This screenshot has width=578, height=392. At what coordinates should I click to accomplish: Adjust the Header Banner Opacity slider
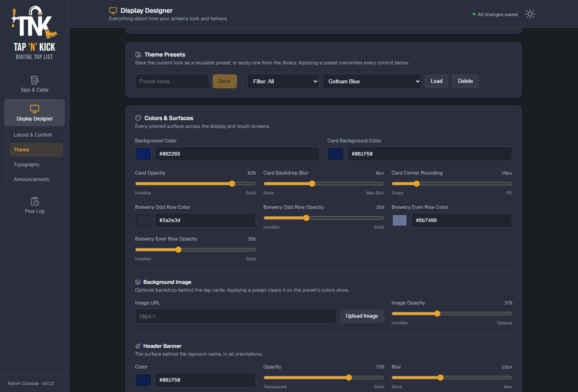324,378
